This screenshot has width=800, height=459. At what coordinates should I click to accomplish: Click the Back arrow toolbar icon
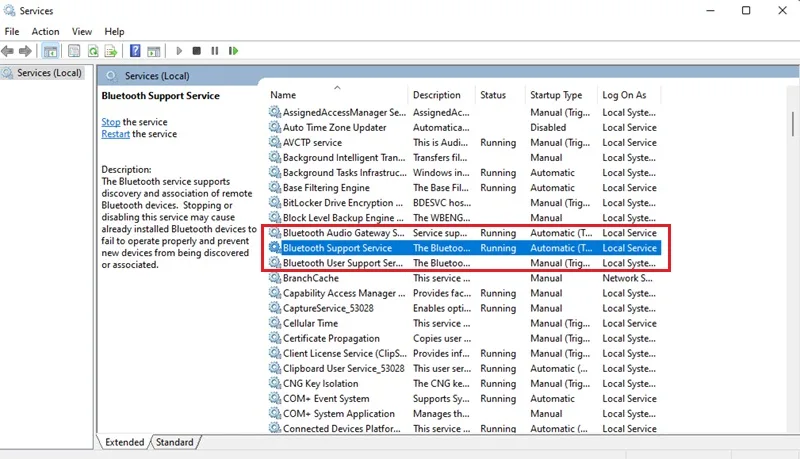(8, 51)
